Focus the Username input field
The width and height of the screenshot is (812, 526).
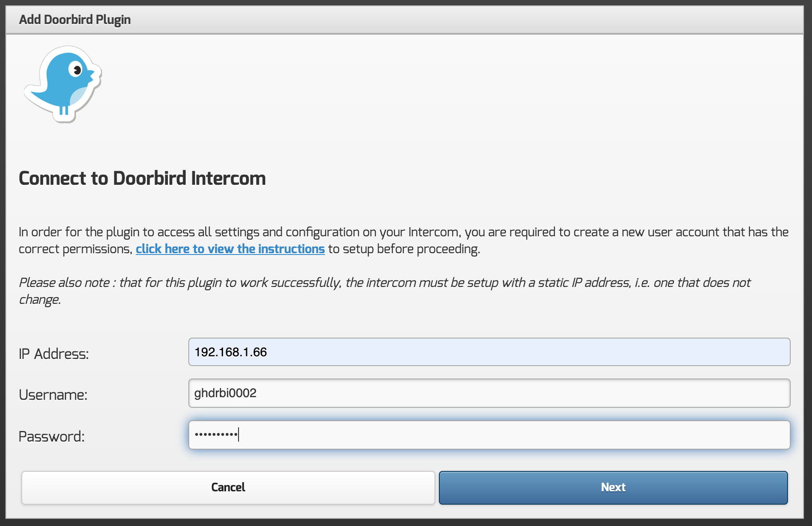click(x=489, y=393)
